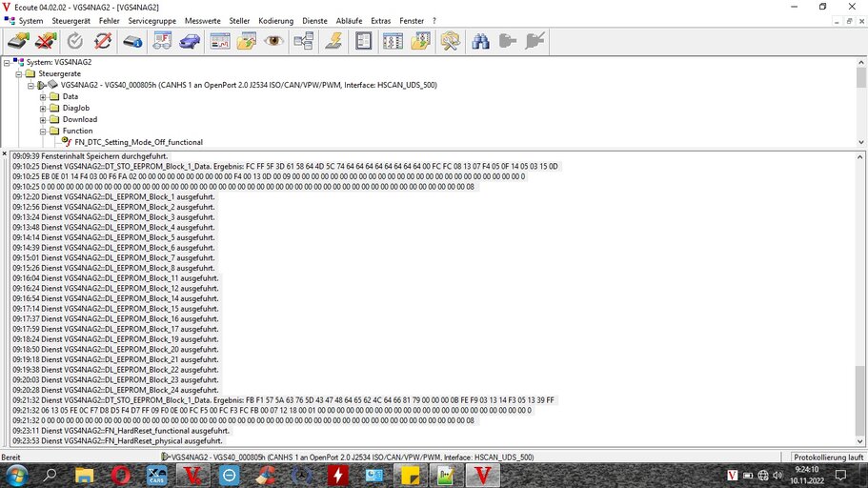
Task: Click the log panel scroll up arrow
Action: tap(860, 156)
